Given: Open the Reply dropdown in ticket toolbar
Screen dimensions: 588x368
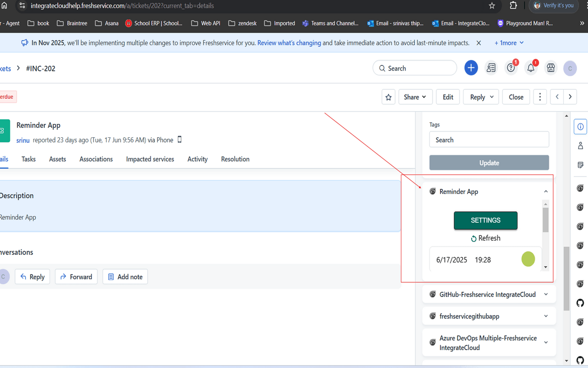Looking at the screenshot, I should click(x=481, y=97).
